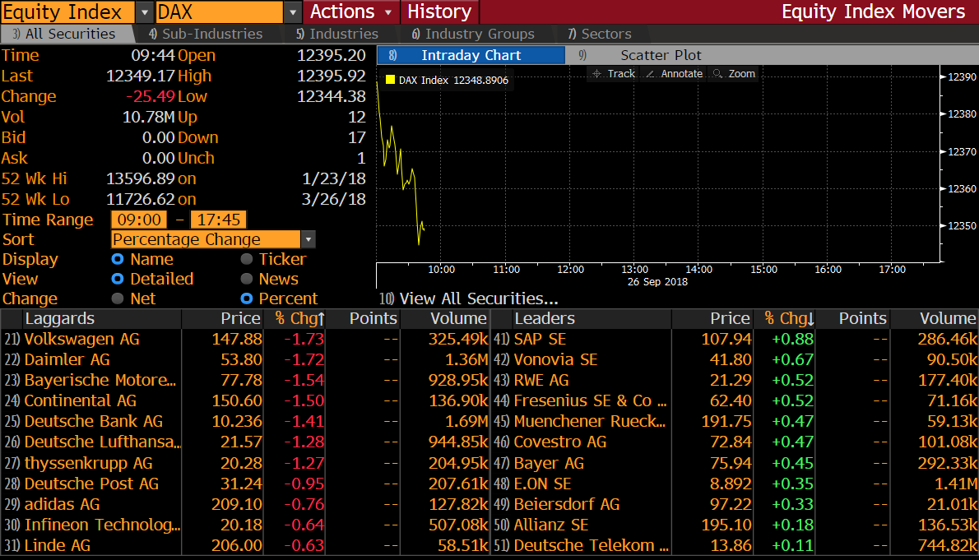Click the yellow DAX Index legend swatch
The height and width of the screenshot is (560, 979).
pyautogui.click(x=390, y=81)
